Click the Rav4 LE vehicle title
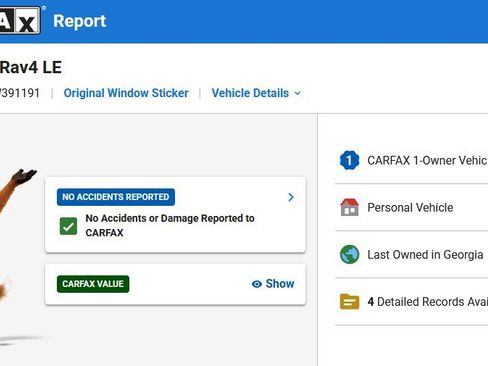 point(31,68)
